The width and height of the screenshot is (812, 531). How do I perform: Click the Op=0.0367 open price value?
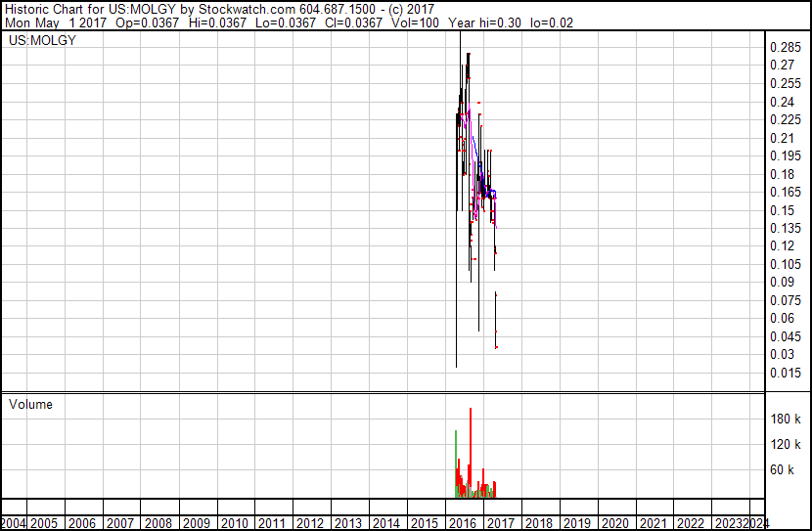coord(147,22)
